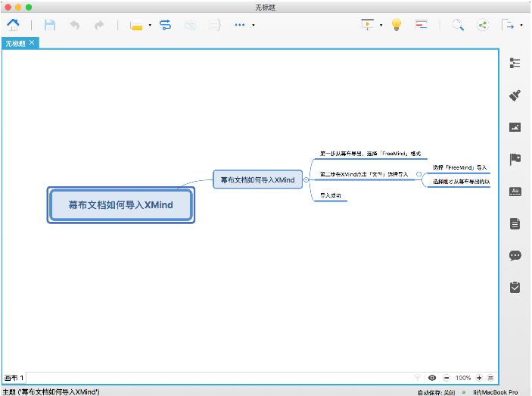Open the Export dropdown arrow
The height and width of the screenshot is (396, 532).
coord(521,25)
